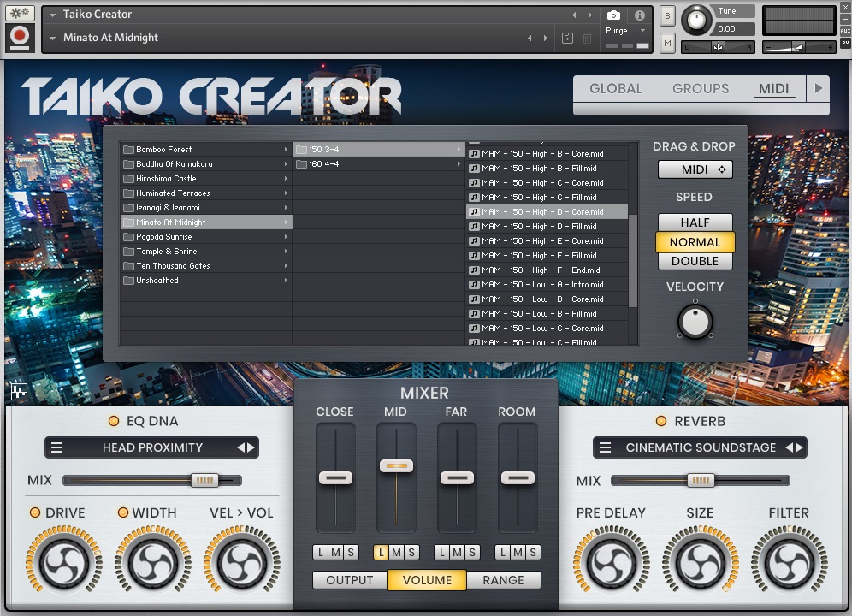
Task: Click the MIDI file list scrollbar
Action: coord(632,261)
